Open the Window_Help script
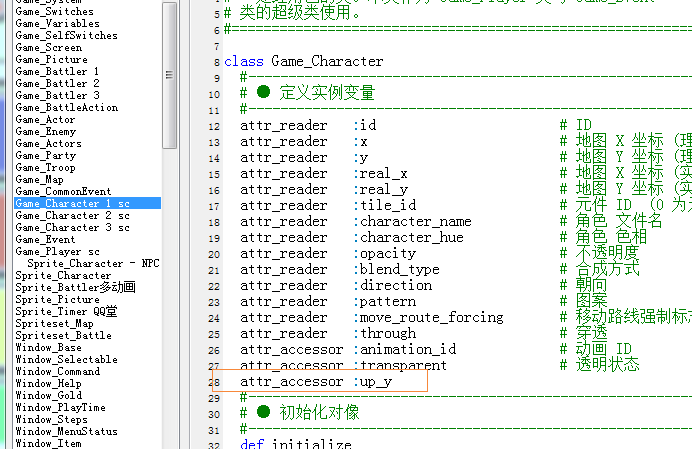Viewport: 692px width, 449px height. click(48, 383)
